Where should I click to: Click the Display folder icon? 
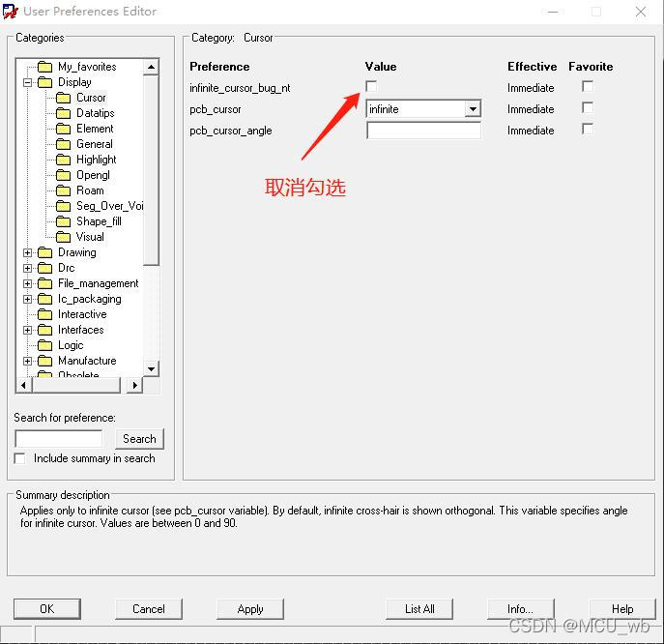coord(44,82)
